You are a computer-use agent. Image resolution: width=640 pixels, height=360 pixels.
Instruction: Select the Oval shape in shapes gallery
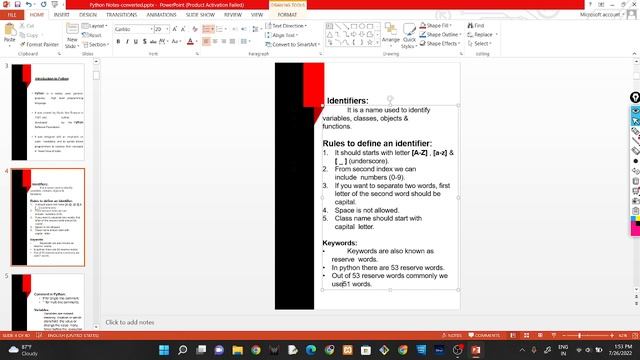362,26
